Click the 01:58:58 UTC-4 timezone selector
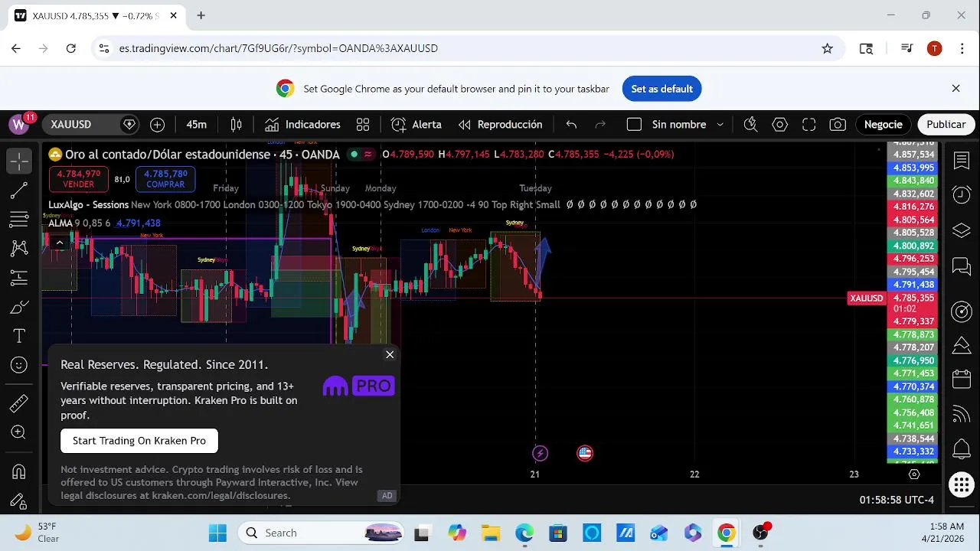This screenshot has width=980, height=551. point(897,500)
